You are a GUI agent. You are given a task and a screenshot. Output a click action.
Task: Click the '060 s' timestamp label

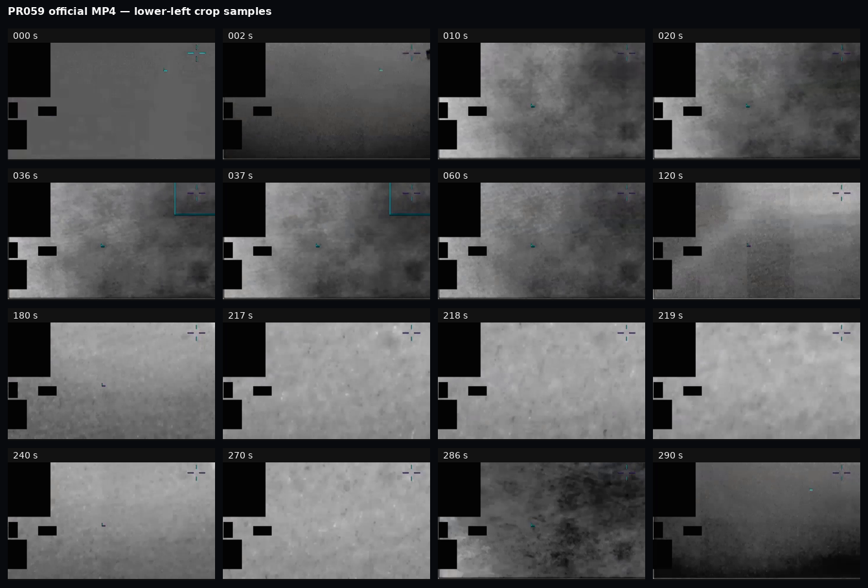click(455, 175)
